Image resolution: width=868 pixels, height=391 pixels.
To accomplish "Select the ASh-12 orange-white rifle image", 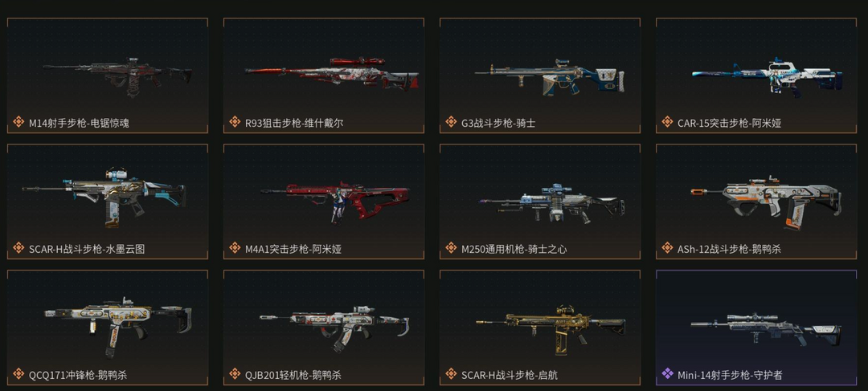I will [x=766, y=202].
